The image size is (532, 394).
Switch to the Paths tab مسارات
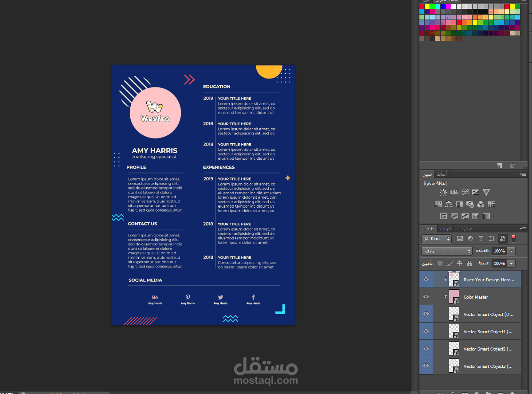(465, 229)
